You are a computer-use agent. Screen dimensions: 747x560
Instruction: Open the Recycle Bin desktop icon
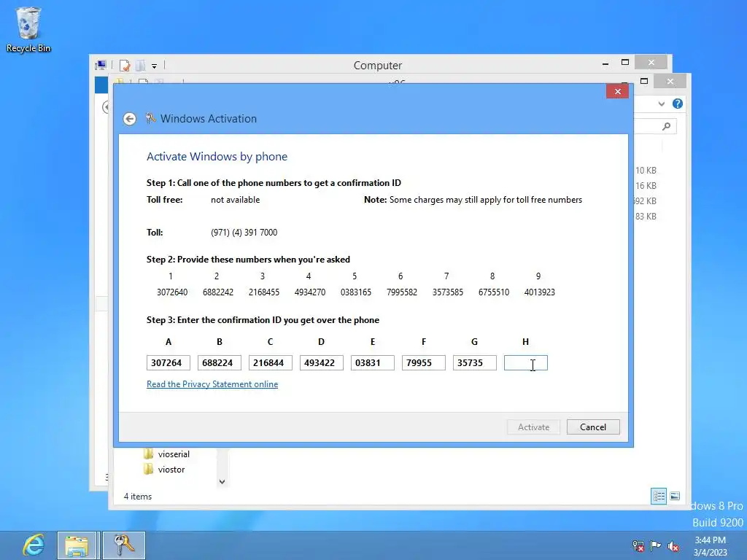click(x=28, y=29)
